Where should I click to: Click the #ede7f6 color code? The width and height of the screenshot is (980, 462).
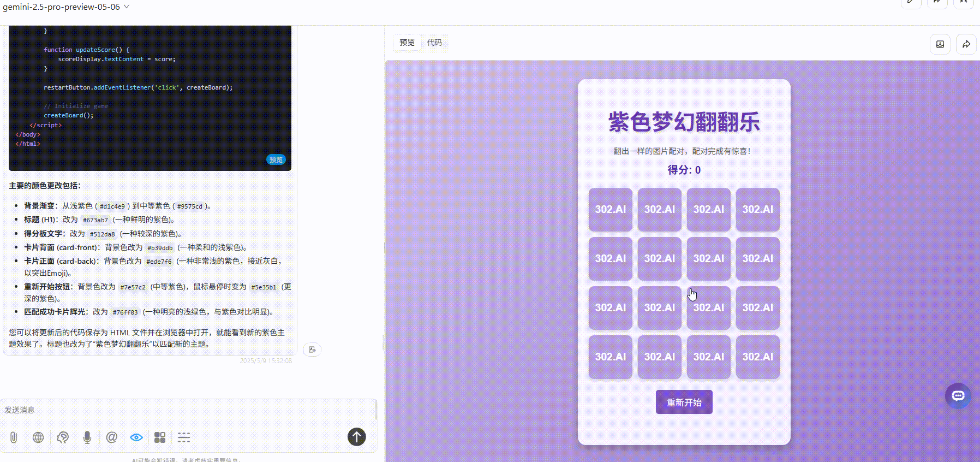tap(159, 262)
